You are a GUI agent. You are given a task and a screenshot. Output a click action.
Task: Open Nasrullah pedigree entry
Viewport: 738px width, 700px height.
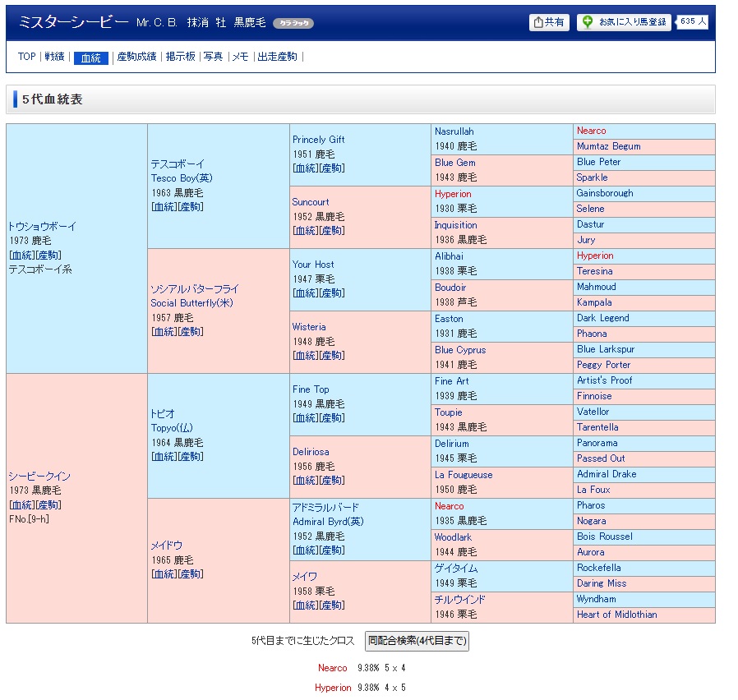[454, 131]
